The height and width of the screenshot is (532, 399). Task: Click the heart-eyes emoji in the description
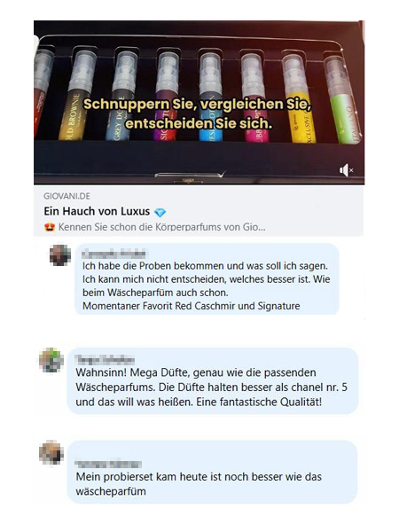click(x=50, y=227)
